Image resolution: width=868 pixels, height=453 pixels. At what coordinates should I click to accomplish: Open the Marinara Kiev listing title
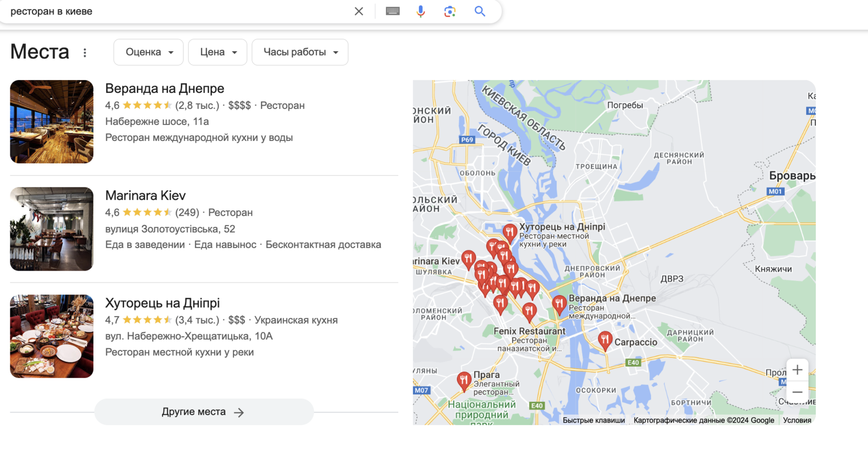145,196
